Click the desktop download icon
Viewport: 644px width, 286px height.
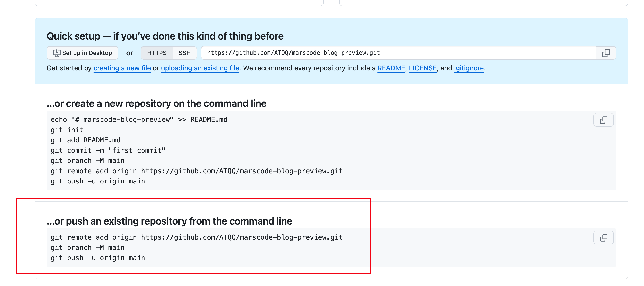click(56, 53)
